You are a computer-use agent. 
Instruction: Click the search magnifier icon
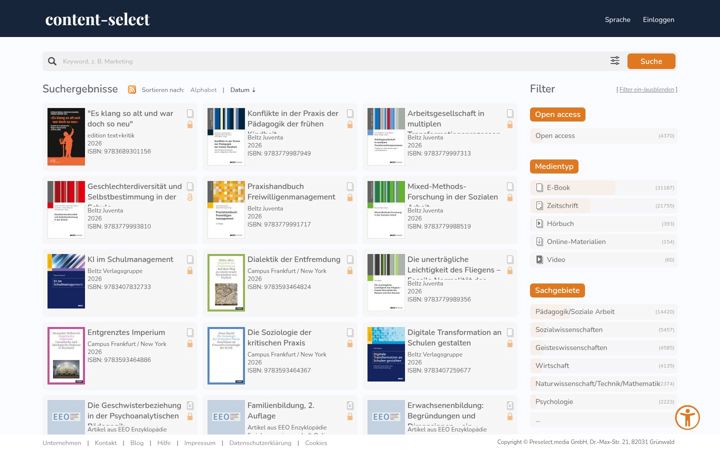(52, 61)
